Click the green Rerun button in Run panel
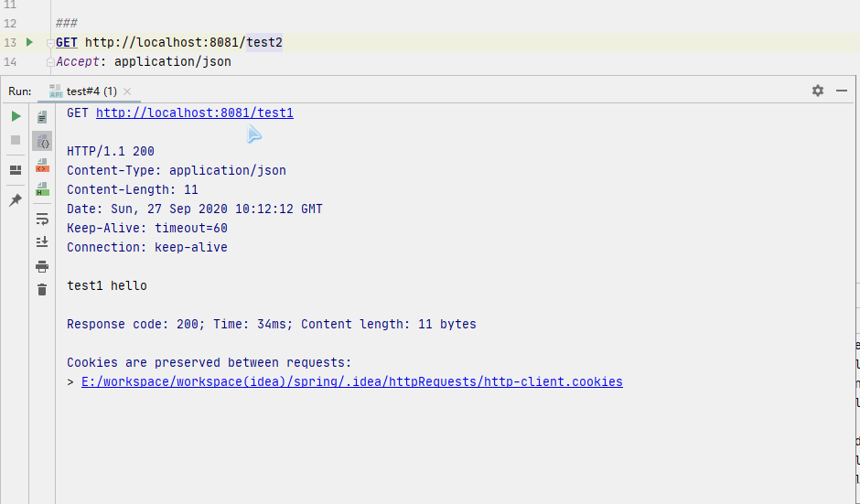Viewport: 860px width, 504px height. tap(16, 116)
